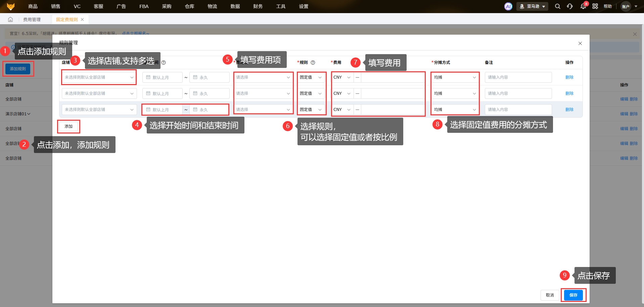Click 删除 in the first rule row
Screen dimensions: 644x307
(x=569, y=77)
